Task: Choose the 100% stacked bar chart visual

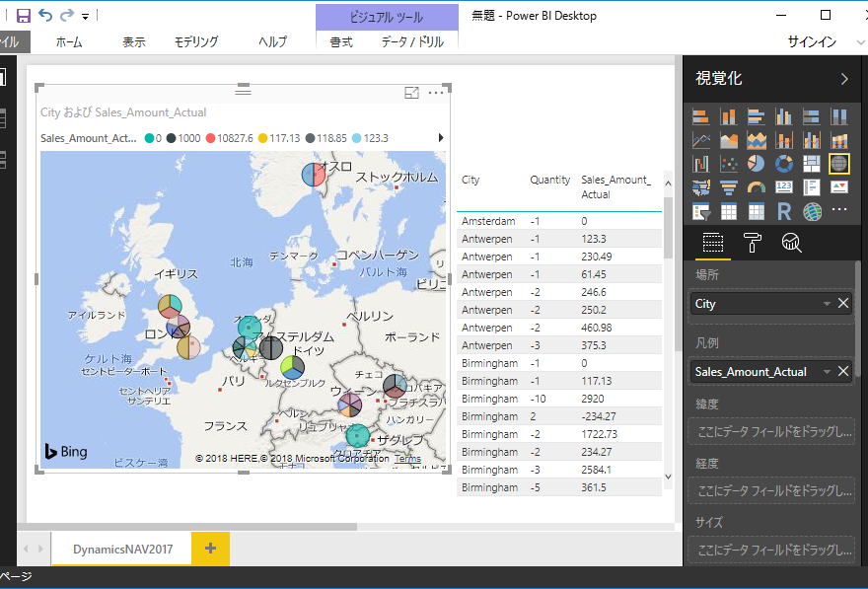Action: 812,116
